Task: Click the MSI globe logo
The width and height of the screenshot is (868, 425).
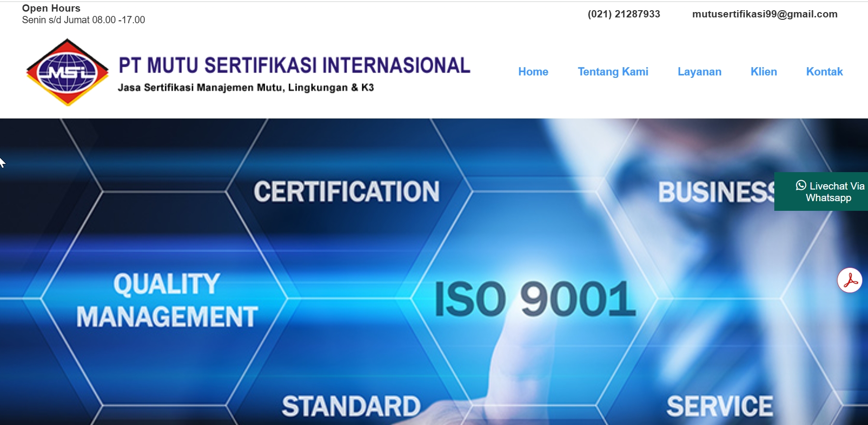Action: click(67, 73)
